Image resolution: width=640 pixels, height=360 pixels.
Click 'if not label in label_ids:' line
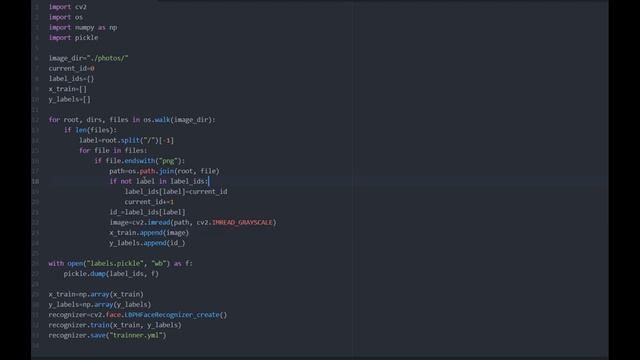click(x=159, y=181)
